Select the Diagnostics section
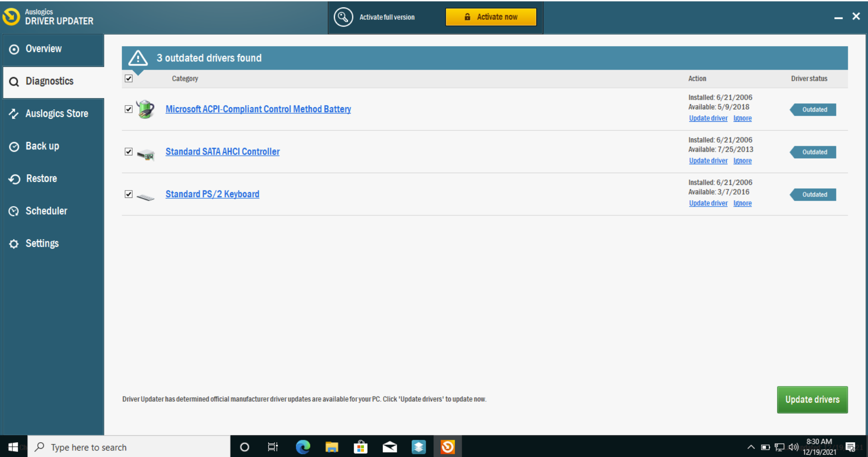The height and width of the screenshot is (457, 868). tap(54, 82)
